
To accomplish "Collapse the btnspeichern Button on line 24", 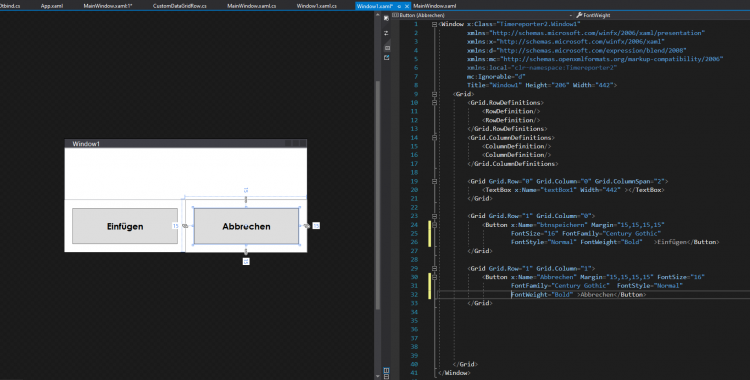I will [434, 224].
